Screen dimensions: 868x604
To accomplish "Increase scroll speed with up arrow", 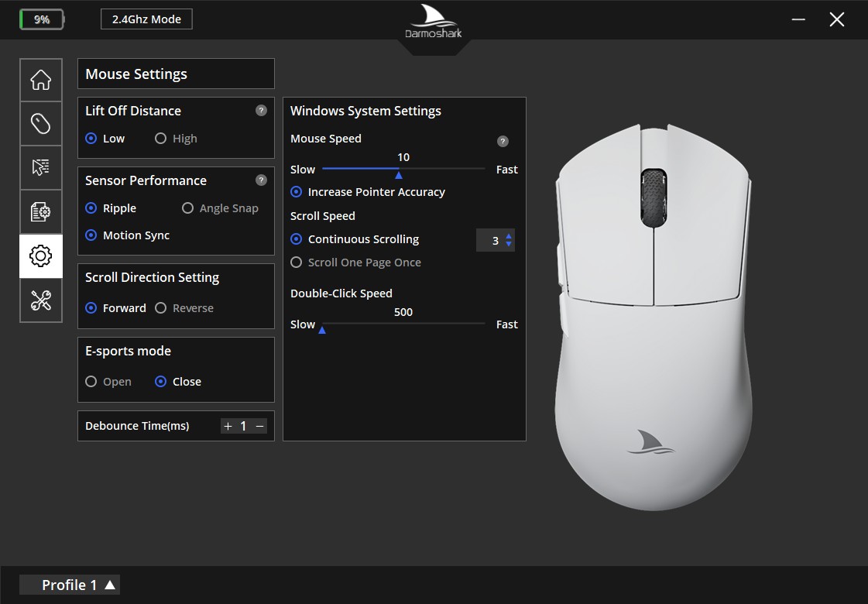I will [x=509, y=236].
